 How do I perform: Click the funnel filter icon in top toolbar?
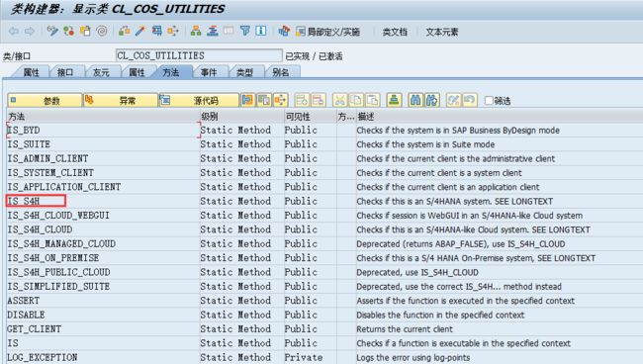[244, 31]
